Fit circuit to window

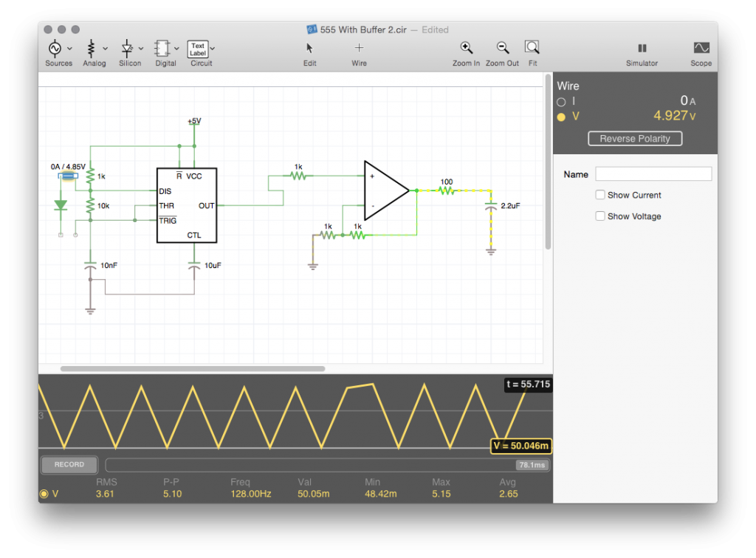pyautogui.click(x=532, y=47)
